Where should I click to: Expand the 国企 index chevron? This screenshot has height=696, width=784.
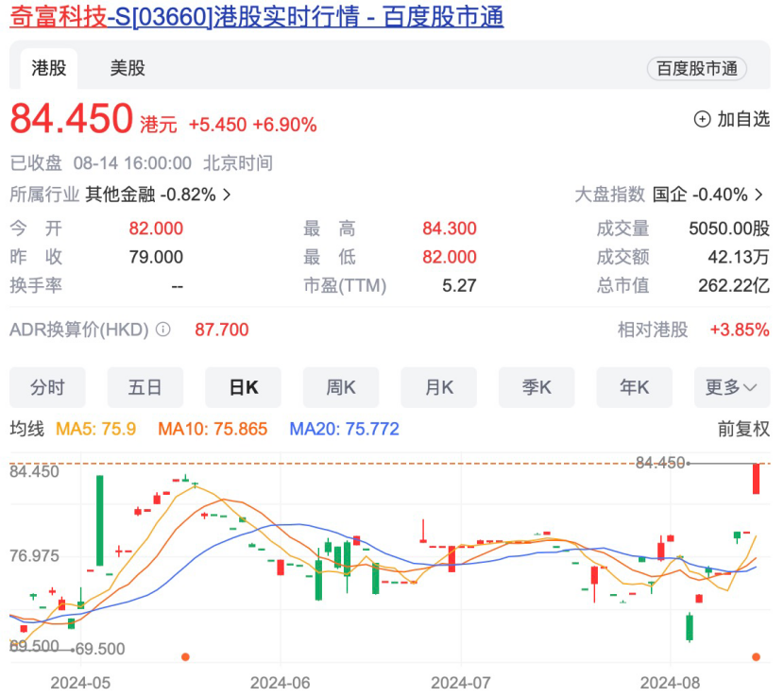coord(758,195)
